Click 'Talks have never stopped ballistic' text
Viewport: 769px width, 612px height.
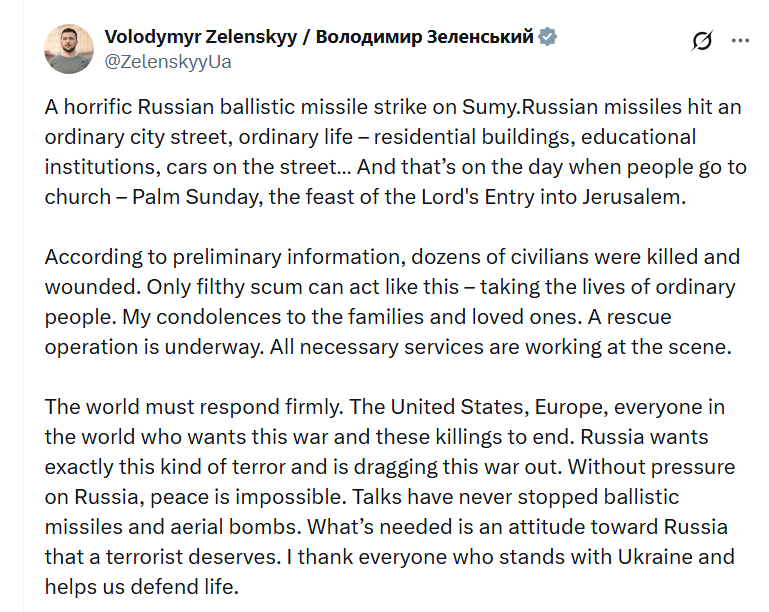point(515,497)
